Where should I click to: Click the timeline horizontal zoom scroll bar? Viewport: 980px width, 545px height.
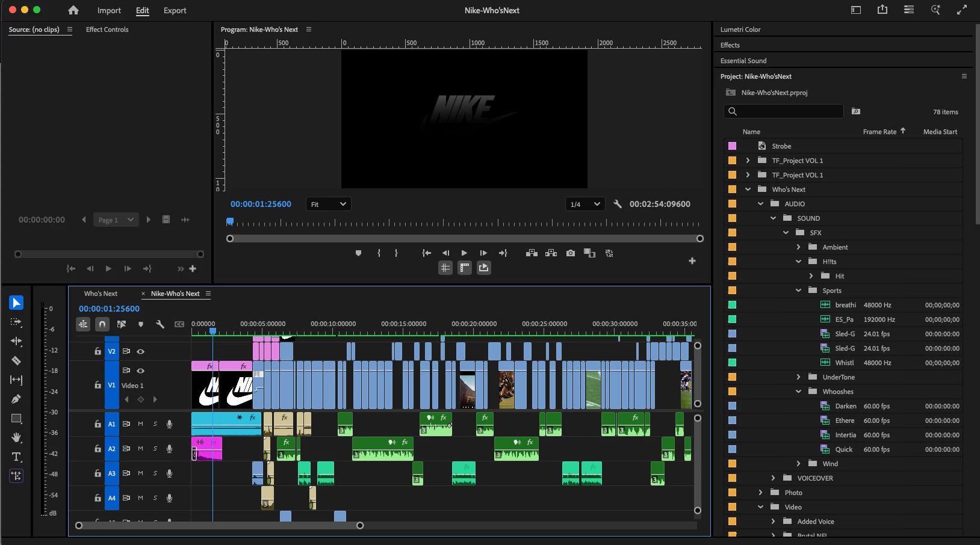(x=219, y=525)
